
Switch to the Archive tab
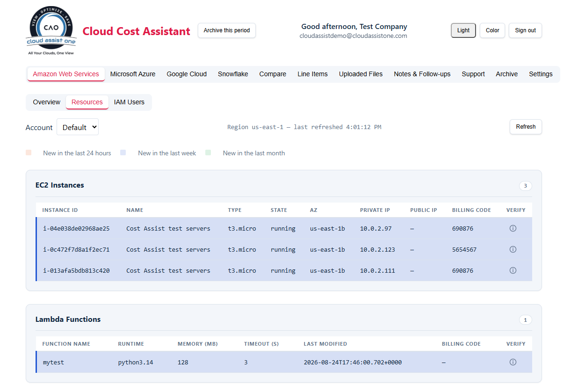pos(507,74)
